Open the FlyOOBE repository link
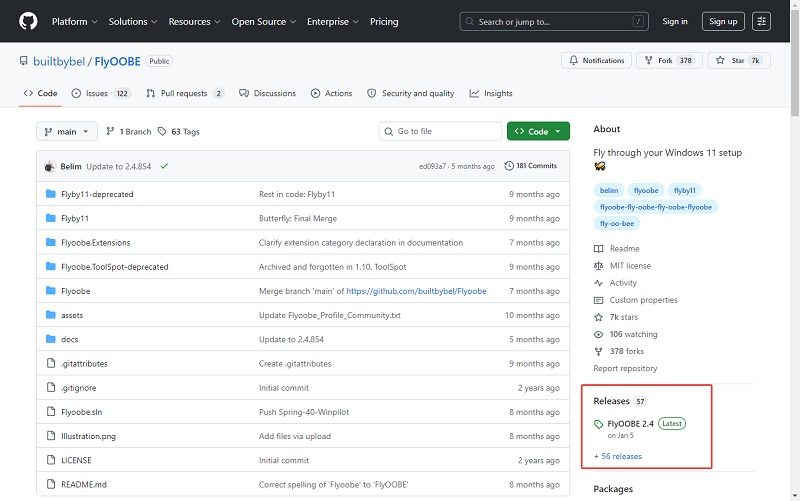Screen dimensions: 800x501 [x=117, y=61]
